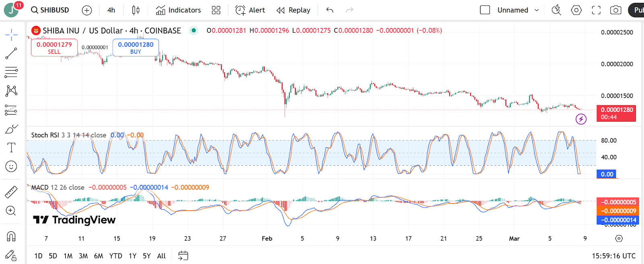Image resolution: width=644 pixels, height=264 pixels.
Task: Open the user profile avatar menu
Action: [x=11, y=10]
